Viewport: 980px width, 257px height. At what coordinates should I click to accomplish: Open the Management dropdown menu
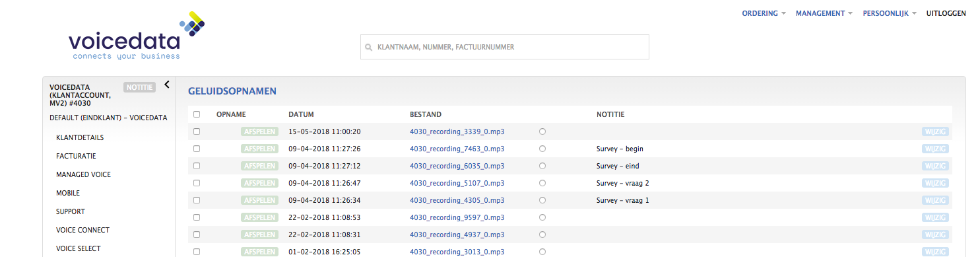(824, 13)
